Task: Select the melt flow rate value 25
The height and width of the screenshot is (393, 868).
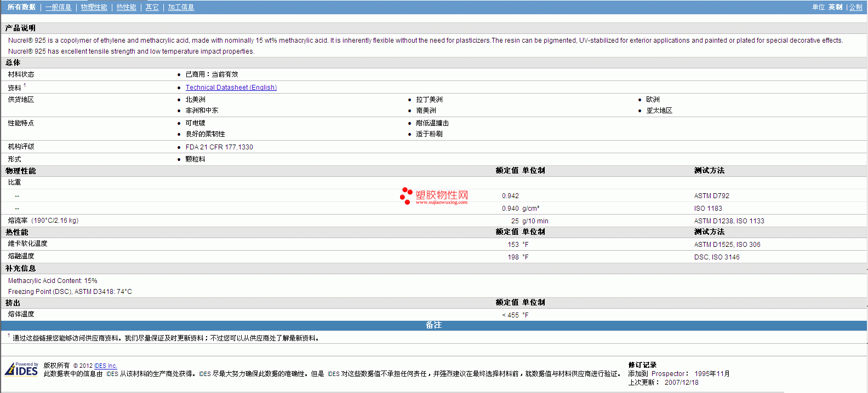Action: 515,221
